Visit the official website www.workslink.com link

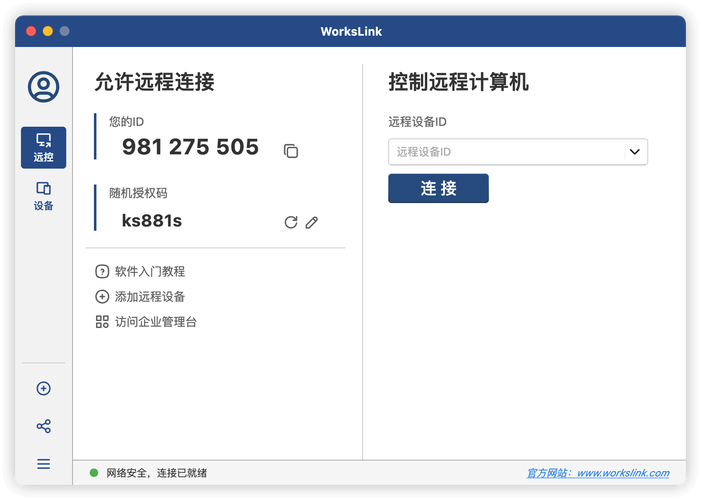(598, 473)
